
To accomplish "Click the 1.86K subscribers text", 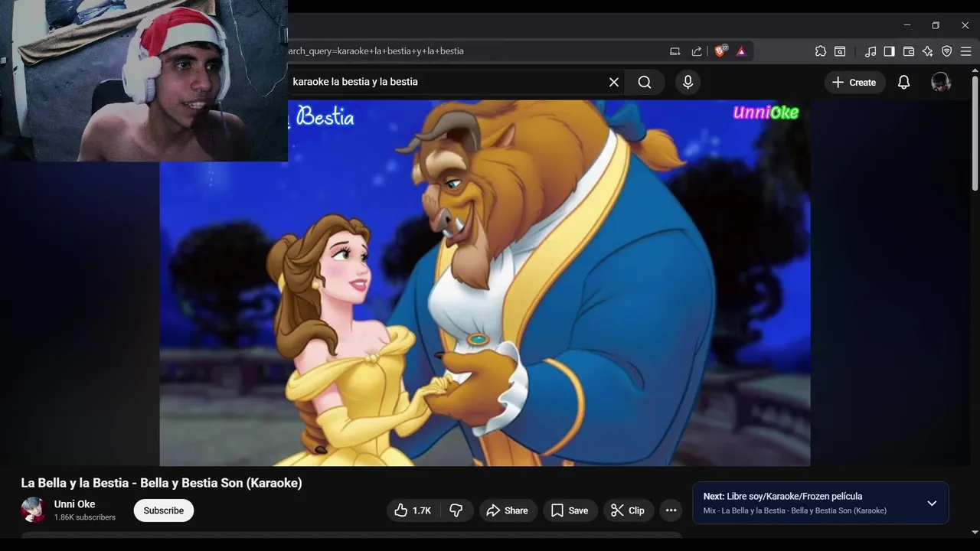I will pyautogui.click(x=85, y=517).
